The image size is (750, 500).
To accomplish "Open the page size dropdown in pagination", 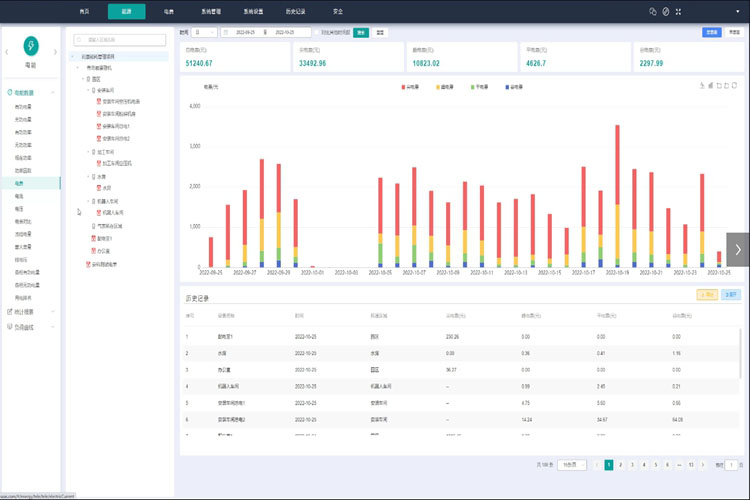I will tap(572, 465).
